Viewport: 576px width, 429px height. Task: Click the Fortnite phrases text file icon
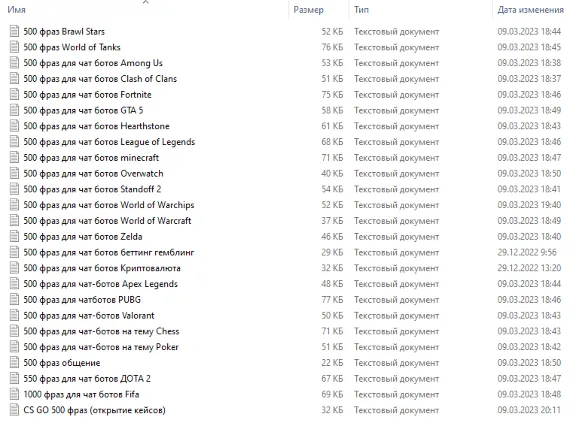click(x=14, y=95)
